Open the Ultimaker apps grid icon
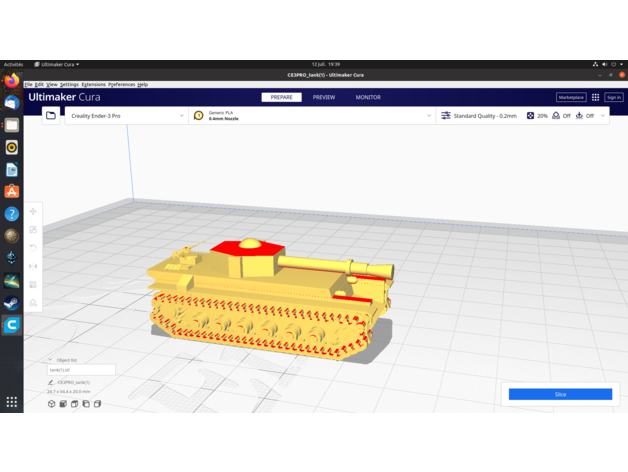The width and height of the screenshot is (628, 472). (595, 97)
